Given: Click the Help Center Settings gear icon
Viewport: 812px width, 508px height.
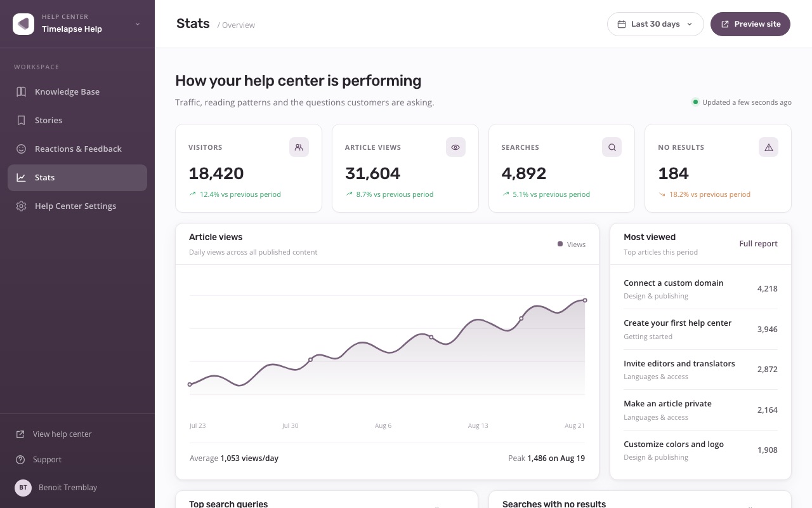Looking at the screenshot, I should click(x=21, y=206).
